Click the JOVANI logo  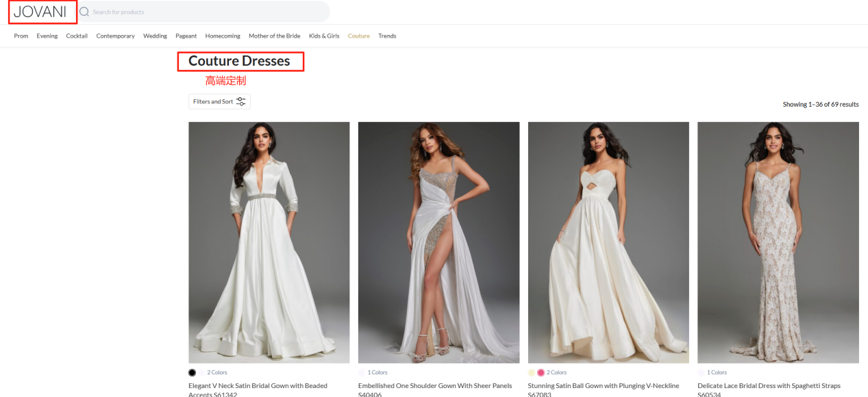pos(40,12)
